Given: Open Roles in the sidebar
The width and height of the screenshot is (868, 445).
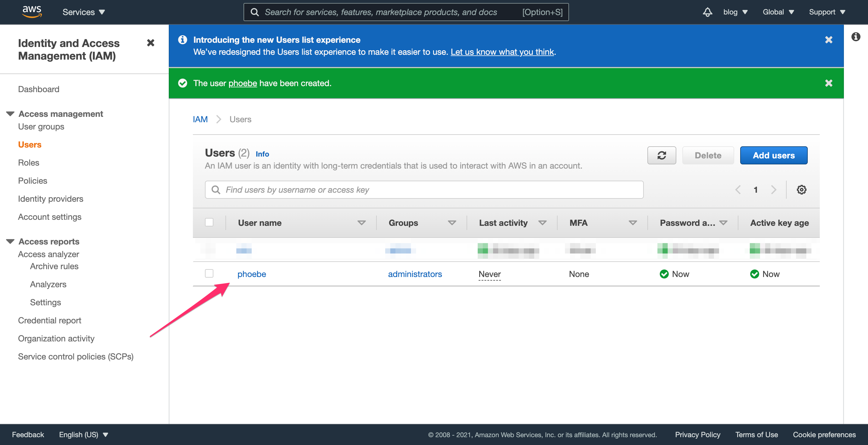Looking at the screenshot, I should (29, 163).
